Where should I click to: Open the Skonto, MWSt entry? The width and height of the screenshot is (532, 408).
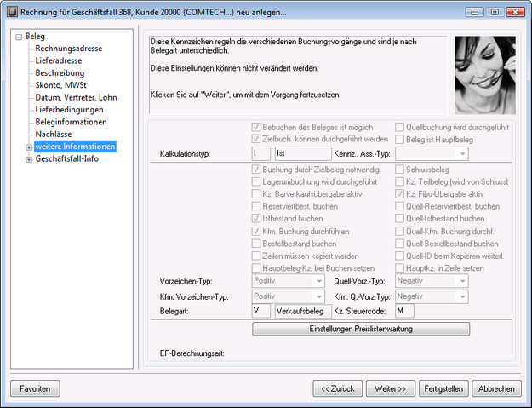(60, 85)
